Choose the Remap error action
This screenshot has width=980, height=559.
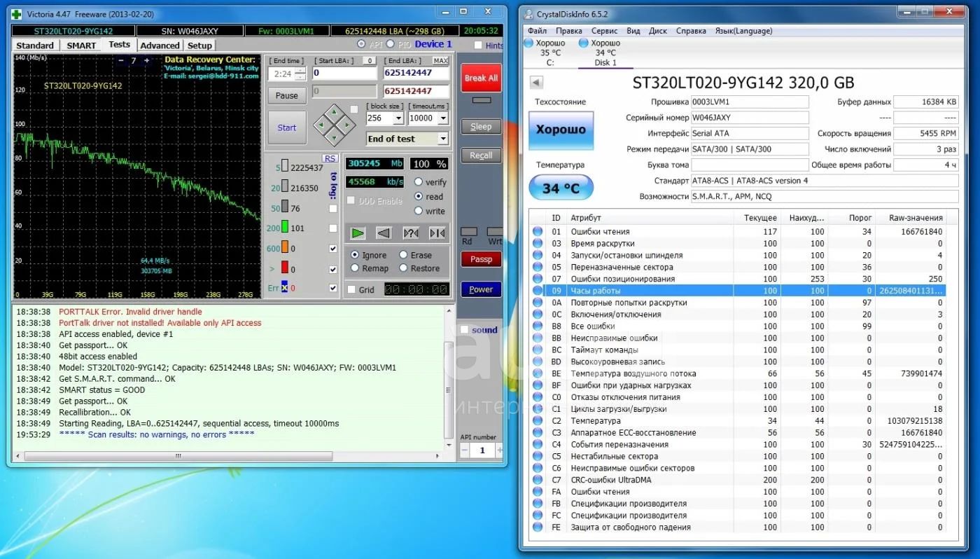pyautogui.click(x=355, y=268)
